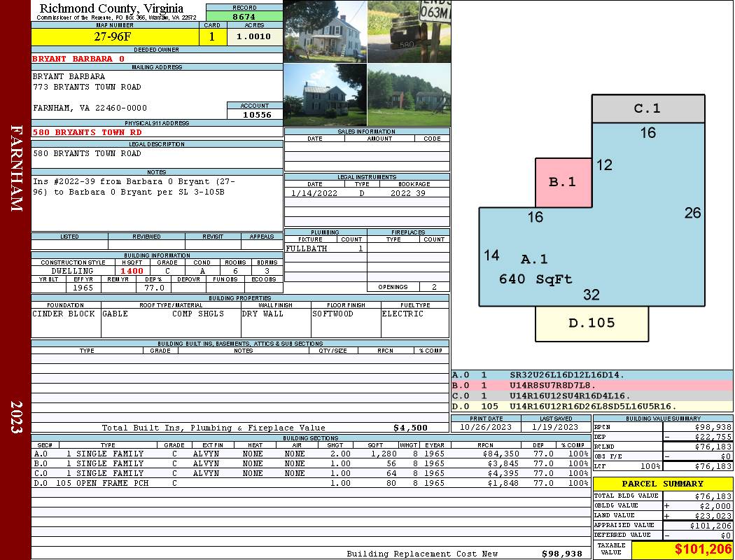This screenshot has height=560, width=735.
Task: Click the book/page value 2022 39
Action: (408, 193)
